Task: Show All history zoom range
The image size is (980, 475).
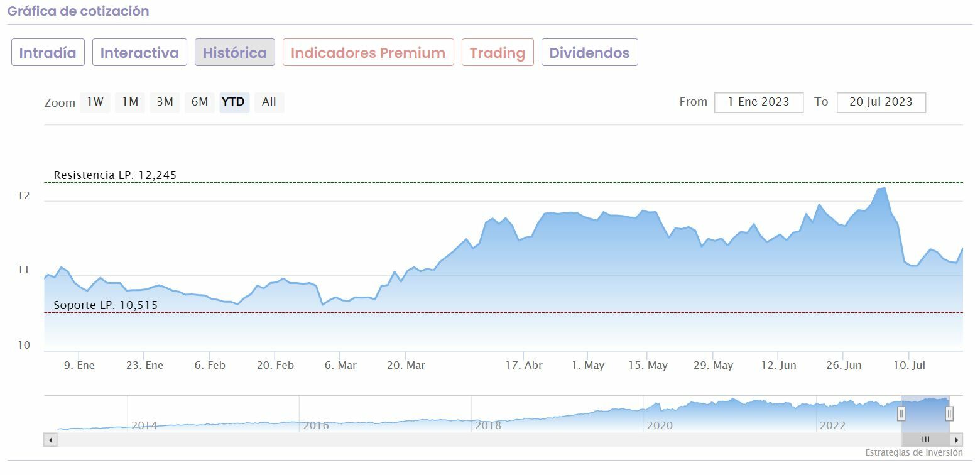Action: [x=269, y=102]
